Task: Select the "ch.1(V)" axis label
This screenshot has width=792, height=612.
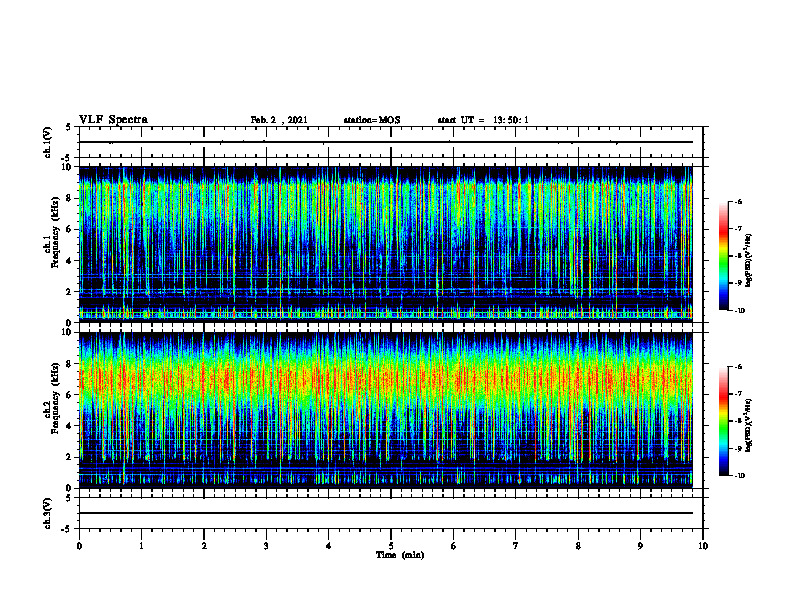Action: coord(48,142)
